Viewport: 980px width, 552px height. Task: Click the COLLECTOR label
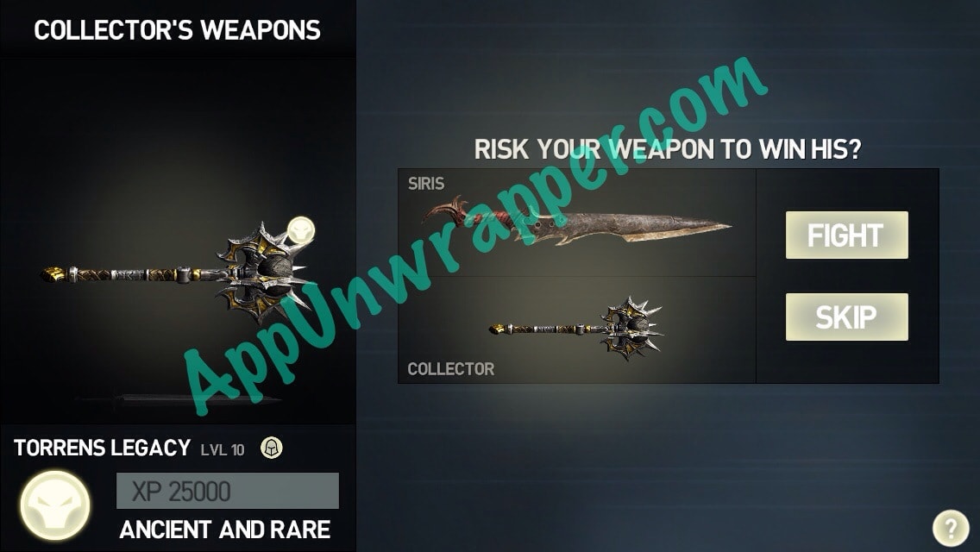[450, 369]
